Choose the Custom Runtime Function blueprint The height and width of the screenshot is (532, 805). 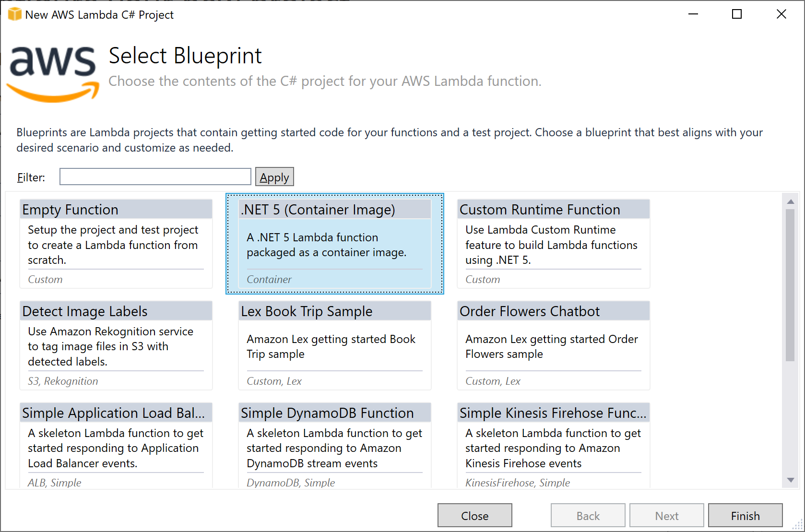pyautogui.click(x=554, y=244)
